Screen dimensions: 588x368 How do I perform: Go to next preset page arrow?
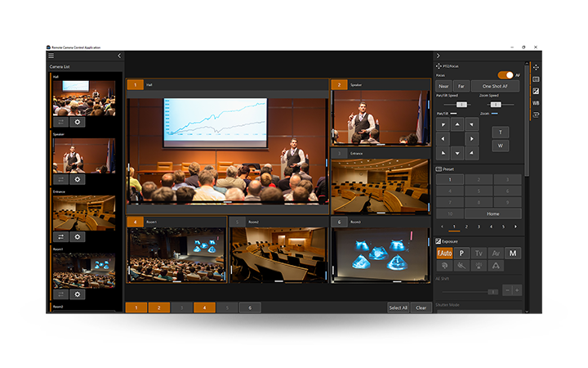tap(515, 226)
